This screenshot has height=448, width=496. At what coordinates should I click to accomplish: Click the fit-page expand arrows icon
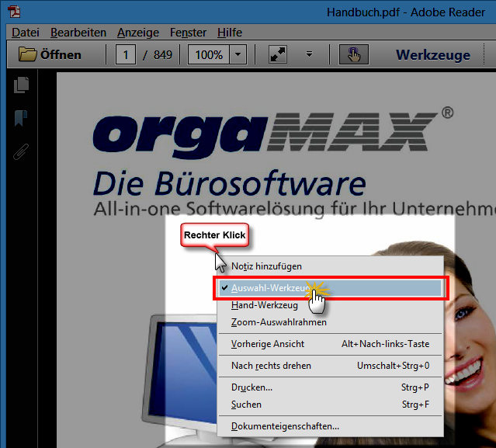[x=277, y=54]
